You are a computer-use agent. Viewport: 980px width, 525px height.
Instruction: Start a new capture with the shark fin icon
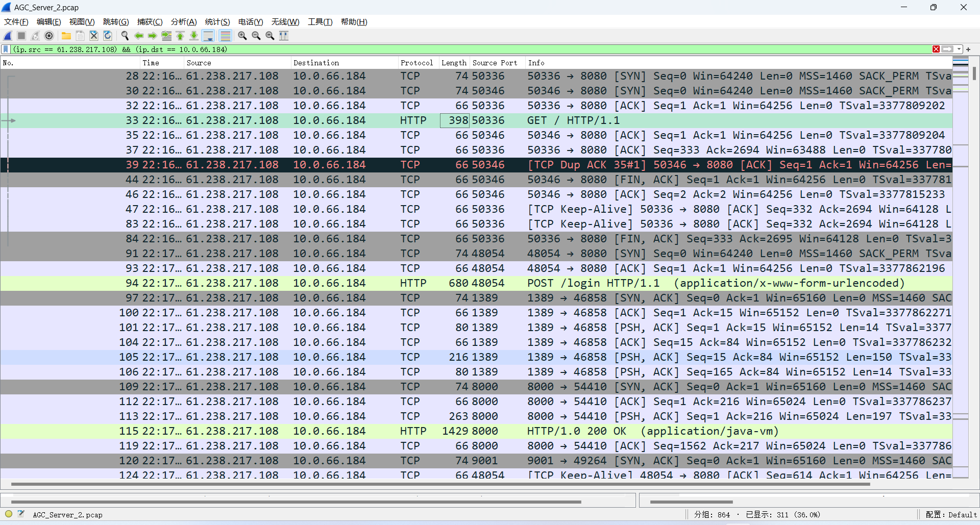click(x=8, y=36)
